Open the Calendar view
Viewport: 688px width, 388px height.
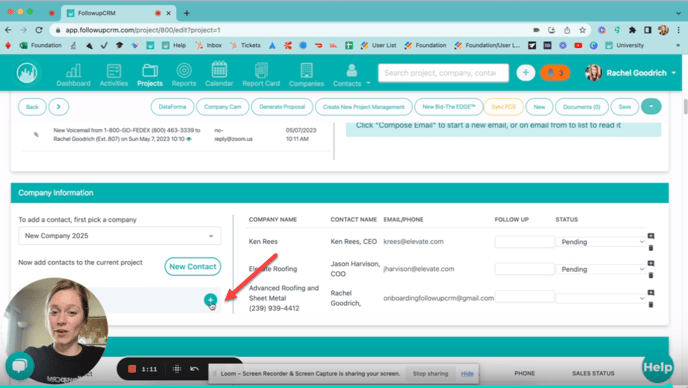point(219,75)
